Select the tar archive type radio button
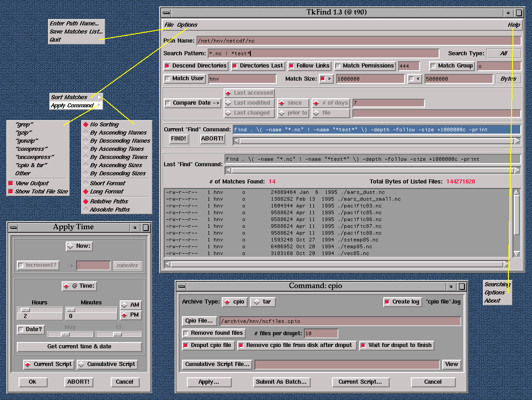The height and width of the screenshot is (400, 532). tap(263, 302)
